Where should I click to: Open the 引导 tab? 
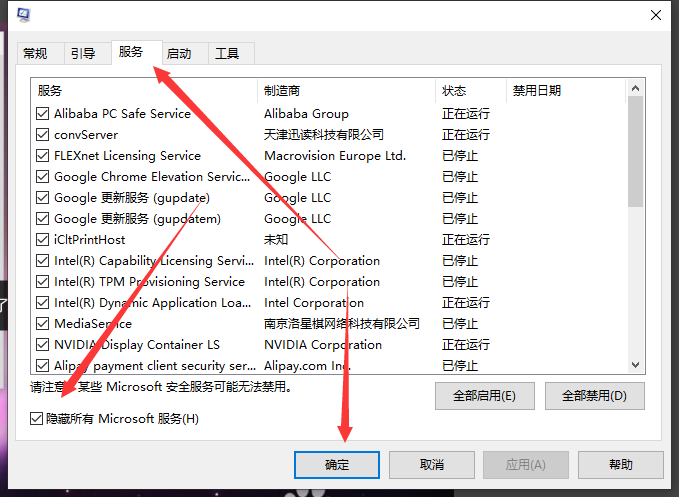pyautogui.click(x=83, y=54)
